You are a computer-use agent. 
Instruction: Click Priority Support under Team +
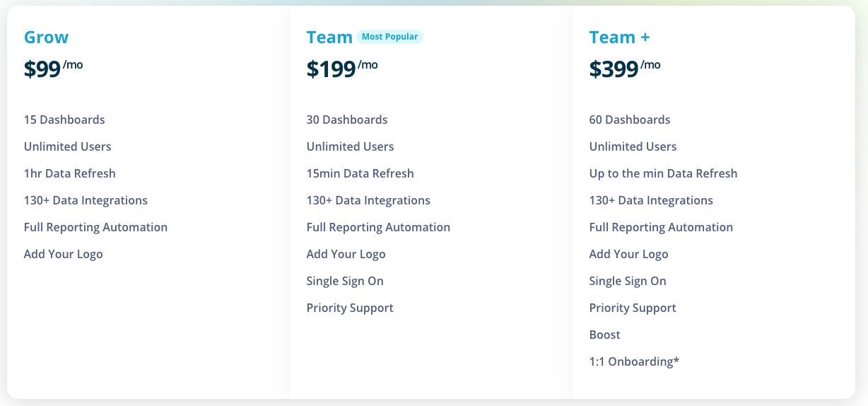(x=633, y=308)
